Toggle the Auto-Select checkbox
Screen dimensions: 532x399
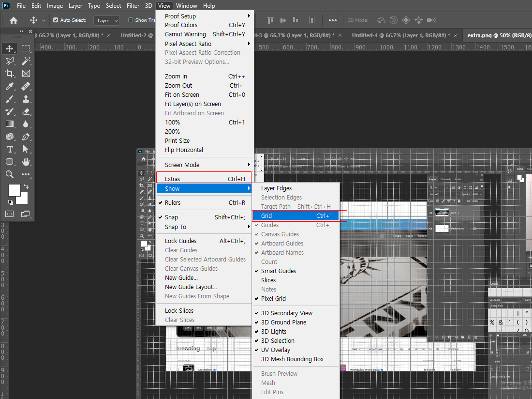[56, 20]
